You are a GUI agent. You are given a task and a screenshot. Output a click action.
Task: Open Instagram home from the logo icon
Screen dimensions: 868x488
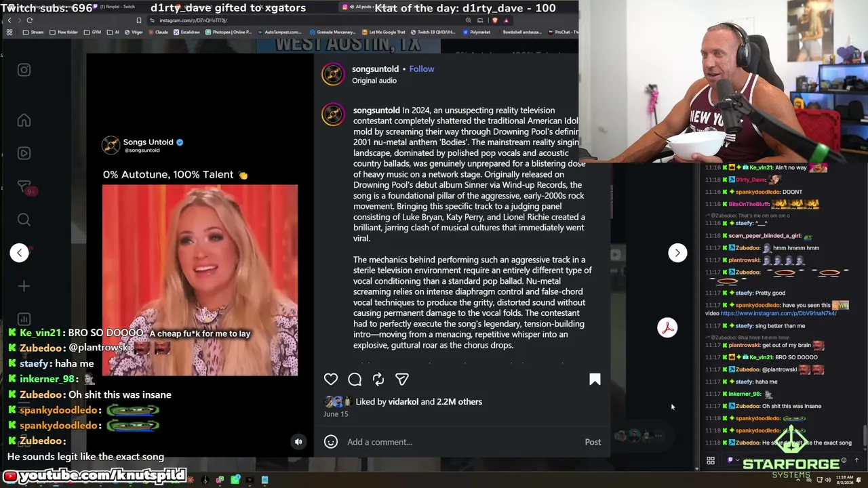[24, 70]
